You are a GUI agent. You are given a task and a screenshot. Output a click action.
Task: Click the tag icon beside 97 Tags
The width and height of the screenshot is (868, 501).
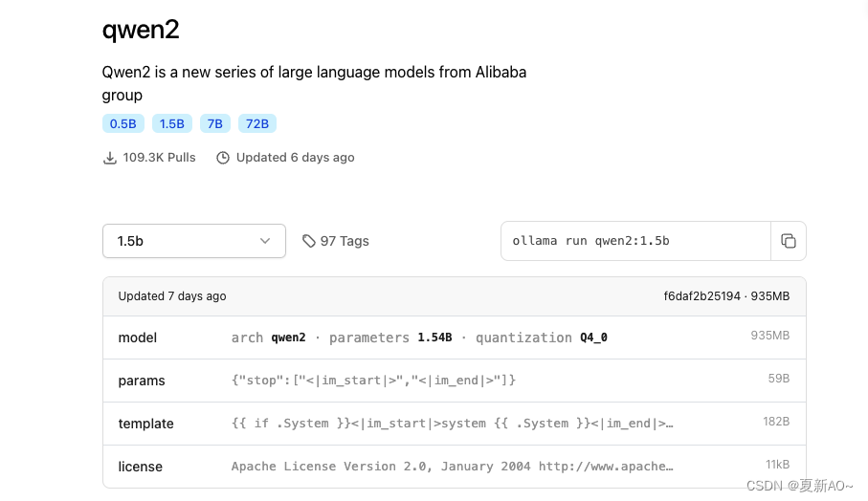[309, 241]
